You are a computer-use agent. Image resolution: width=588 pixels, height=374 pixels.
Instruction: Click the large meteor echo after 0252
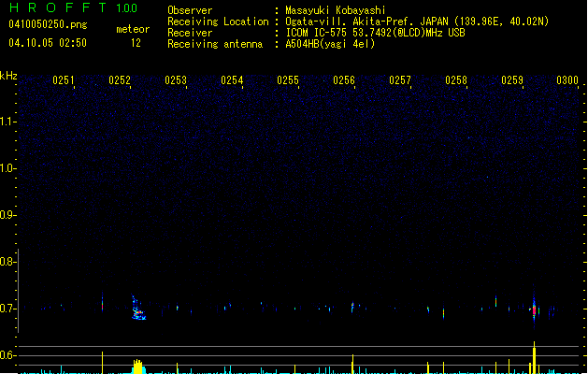(x=138, y=308)
